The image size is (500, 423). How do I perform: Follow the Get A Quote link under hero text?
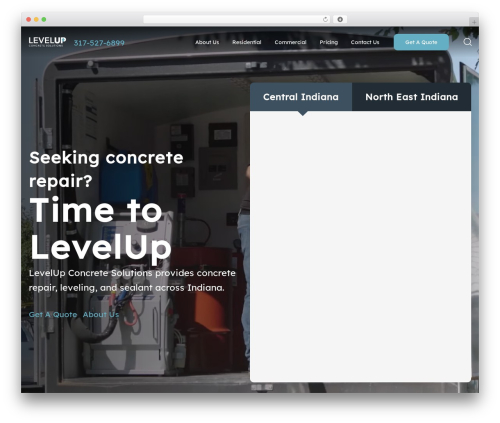53,315
